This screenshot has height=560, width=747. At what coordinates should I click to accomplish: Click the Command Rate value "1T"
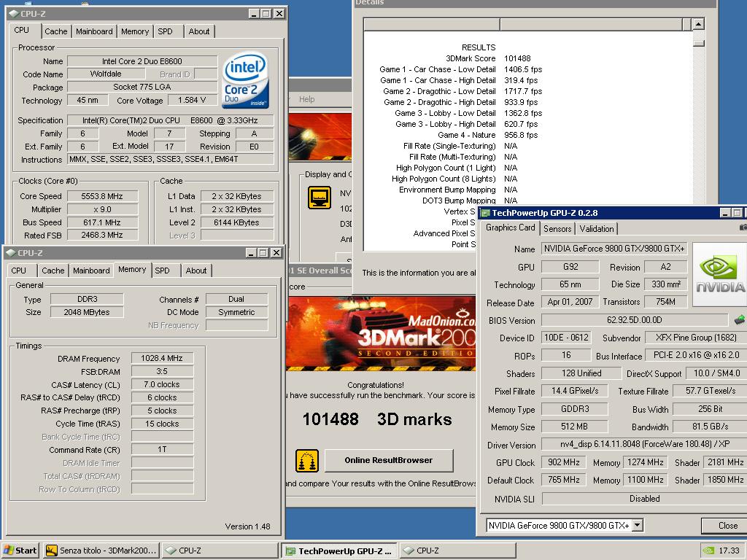pos(162,449)
